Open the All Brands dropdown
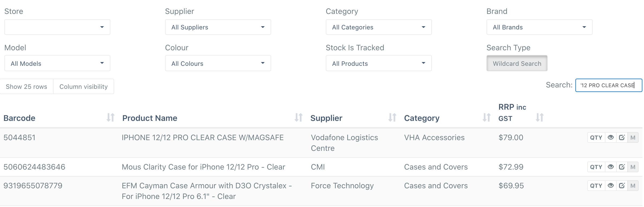 click(540, 27)
